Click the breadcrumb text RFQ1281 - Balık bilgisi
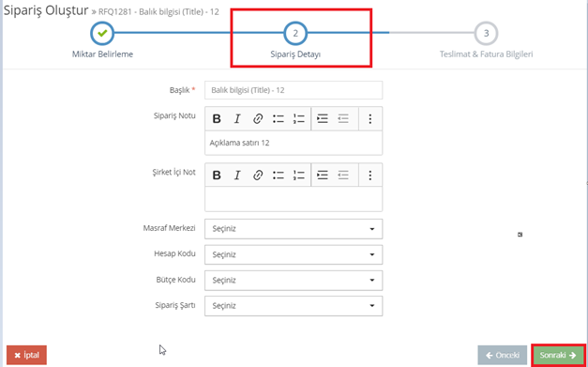 tap(158, 11)
